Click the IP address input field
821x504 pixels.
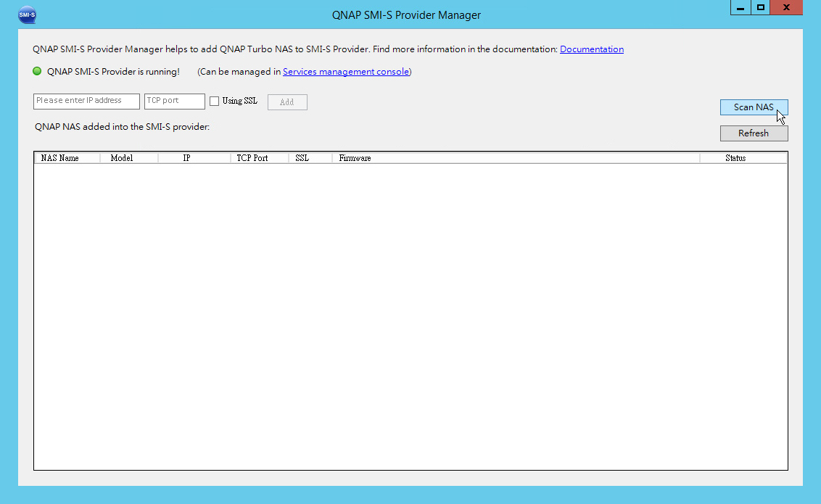point(86,101)
